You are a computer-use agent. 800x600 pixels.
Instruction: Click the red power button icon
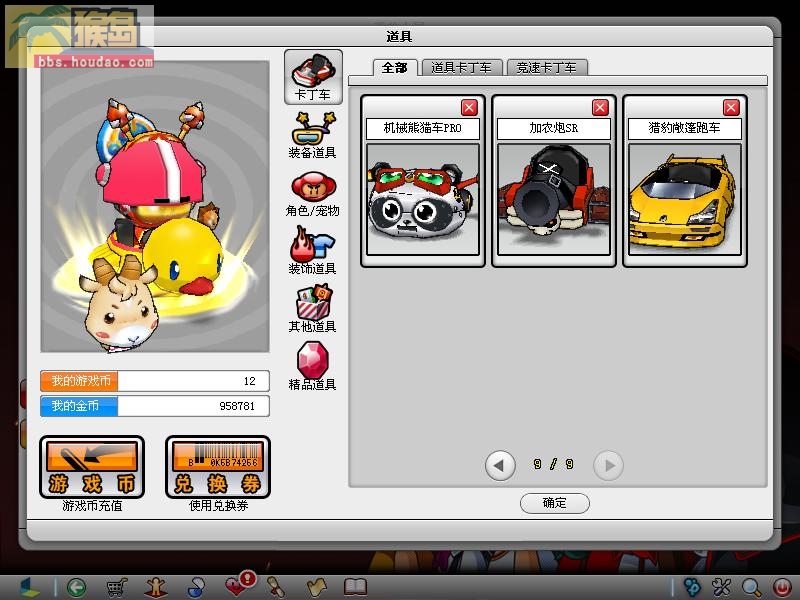click(x=782, y=587)
